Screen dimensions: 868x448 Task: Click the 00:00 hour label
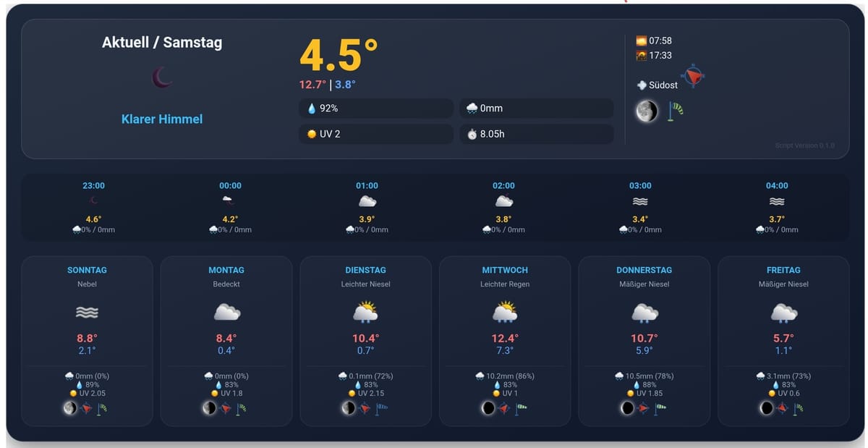[231, 186]
